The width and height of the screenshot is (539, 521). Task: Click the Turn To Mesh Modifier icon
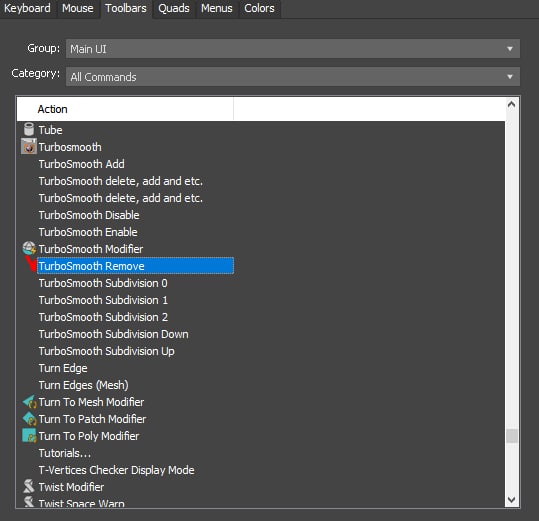point(29,401)
